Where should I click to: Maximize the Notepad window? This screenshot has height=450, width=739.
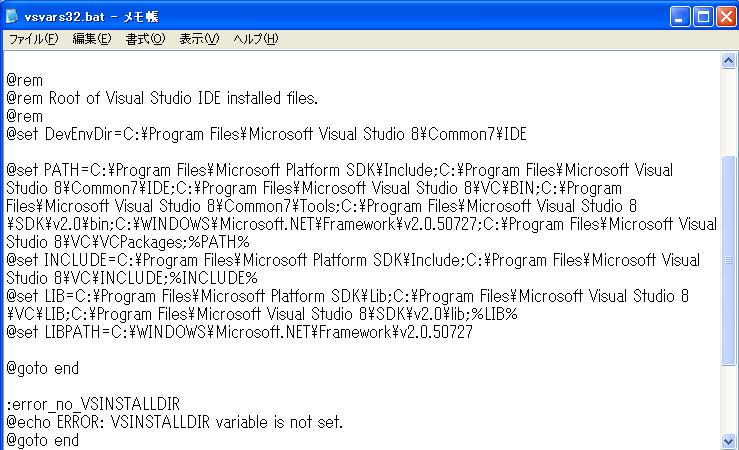(x=703, y=17)
